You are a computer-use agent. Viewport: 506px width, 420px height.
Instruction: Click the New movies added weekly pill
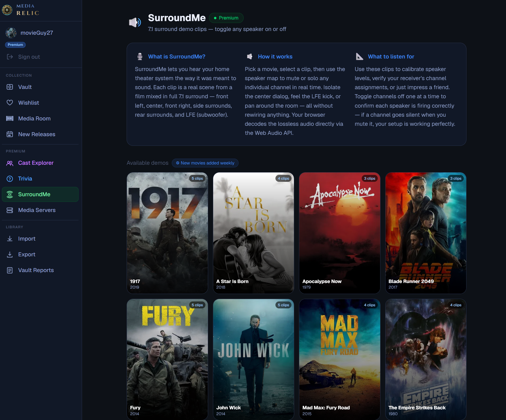point(205,163)
